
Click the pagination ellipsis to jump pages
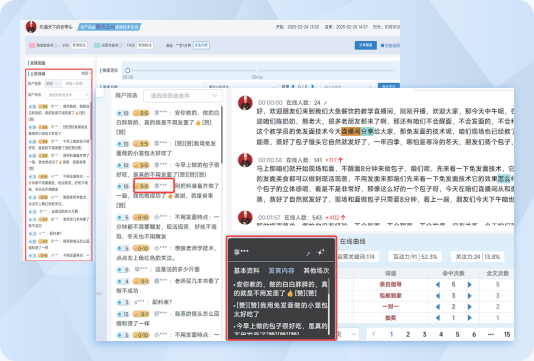tap(490, 334)
